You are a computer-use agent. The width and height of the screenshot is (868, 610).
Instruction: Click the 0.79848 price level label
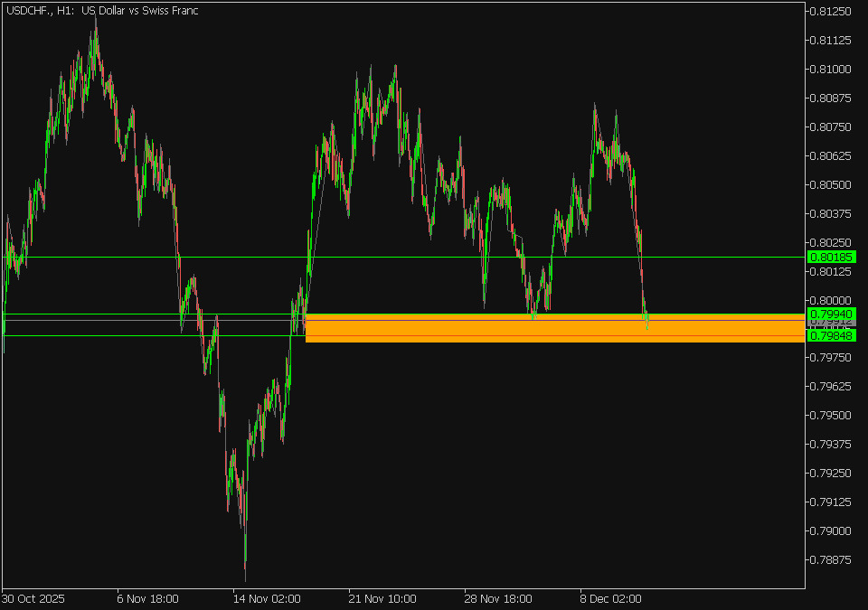point(832,336)
